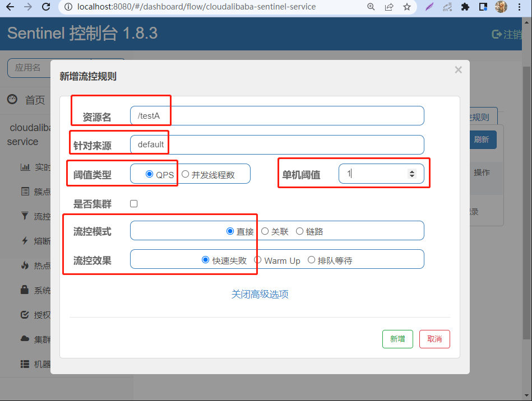Switch to the 规则 tab behind dialog
Viewport: 532px width, 401px height.
click(x=483, y=117)
